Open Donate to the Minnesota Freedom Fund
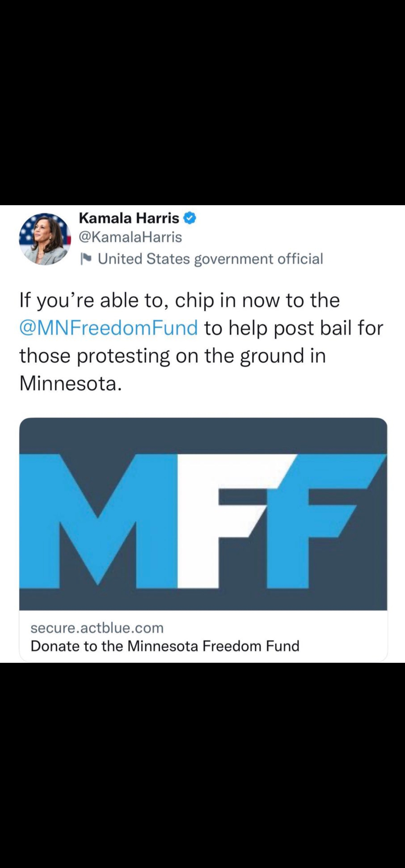The height and width of the screenshot is (868, 405). (165, 646)
